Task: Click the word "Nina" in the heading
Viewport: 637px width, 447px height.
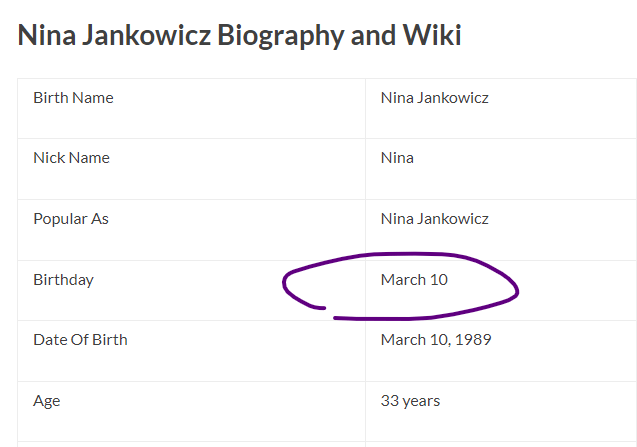Action: click(46, 36)
